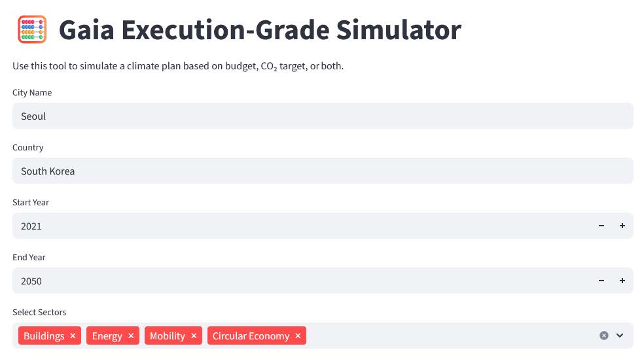Remove the Circular Economy tag
Viewport: 644px width, 361px height.
298,336
